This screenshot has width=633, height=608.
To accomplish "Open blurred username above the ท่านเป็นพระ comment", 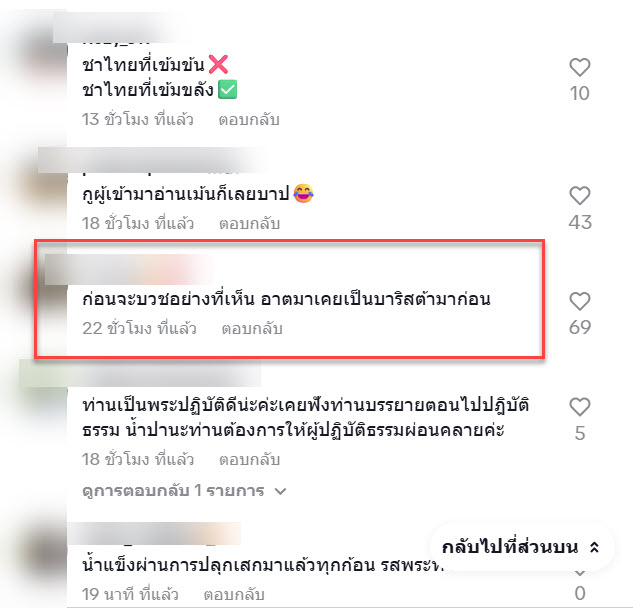I will (x=141, y=373).
